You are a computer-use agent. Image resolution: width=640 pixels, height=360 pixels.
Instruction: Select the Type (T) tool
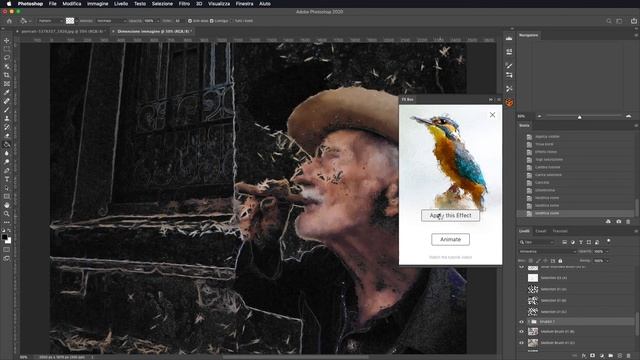(x=7, y=179)
